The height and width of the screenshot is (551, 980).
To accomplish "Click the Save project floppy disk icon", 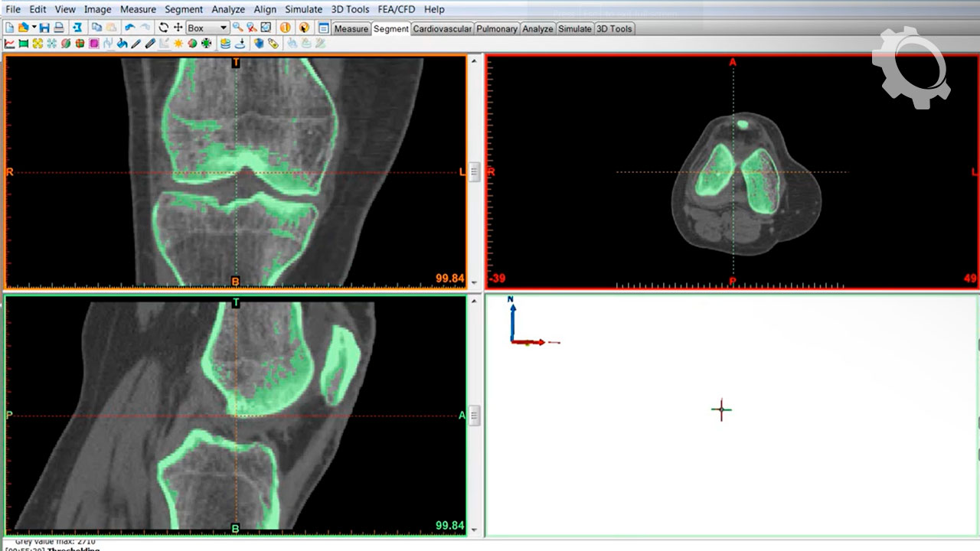I will 44,28.
